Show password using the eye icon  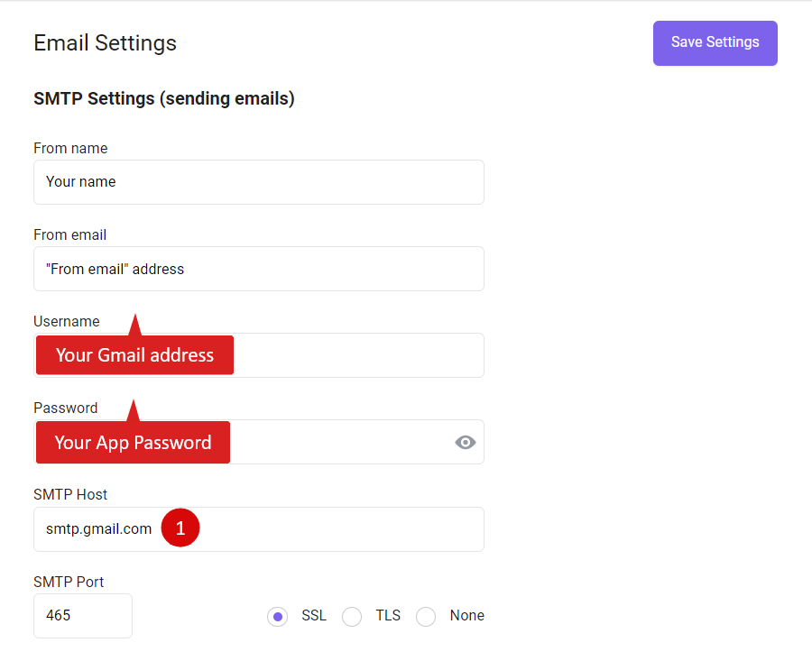465,443
